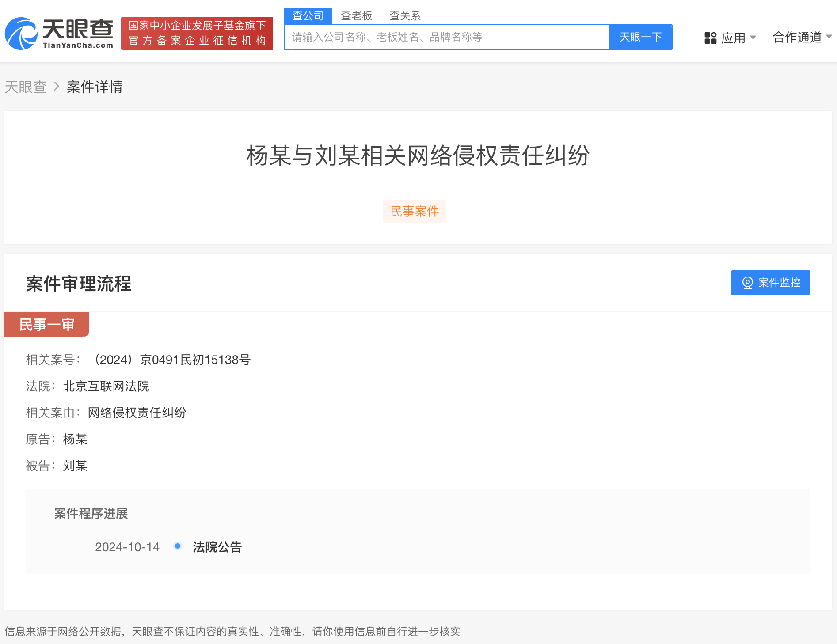Click the 民事案件 case type tag
Screen dimensions: 837x644
tap(414, 211)
